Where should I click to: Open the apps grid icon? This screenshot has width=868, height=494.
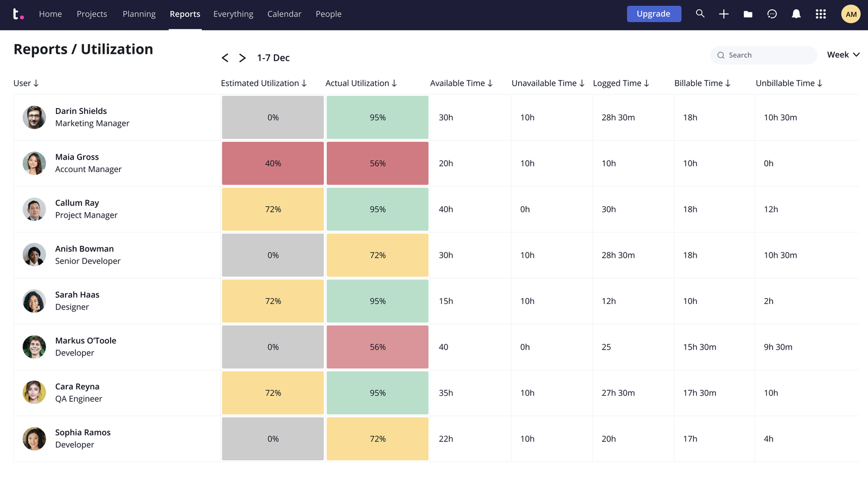pos(820,14)
